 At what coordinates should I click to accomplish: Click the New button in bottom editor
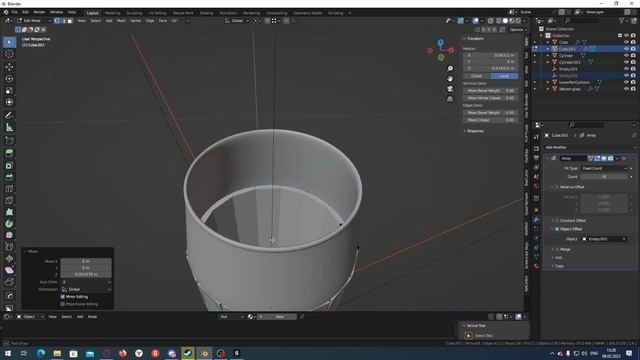[280, 317]
